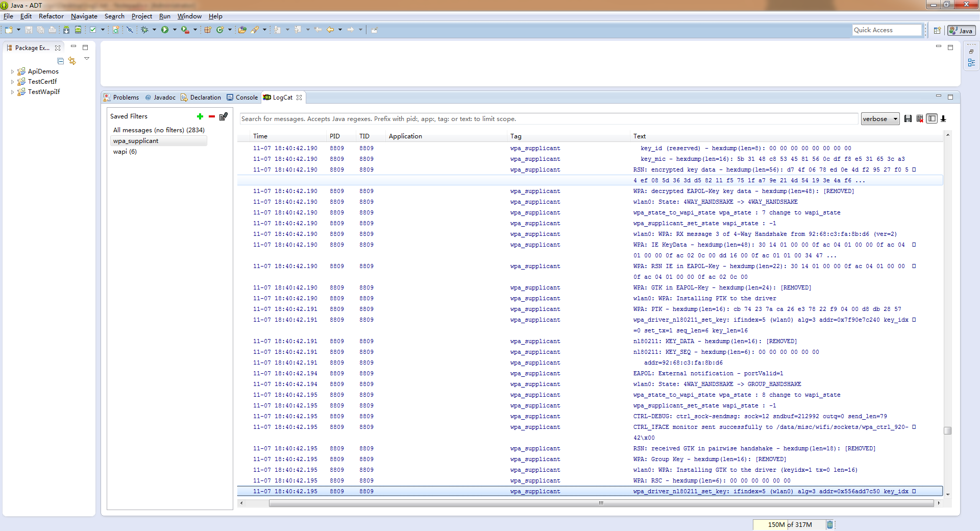The width and height of the screenshot is (980, 531).
Task: Toggle logcat Scroll Lock arrow
Action: point(944,119)
